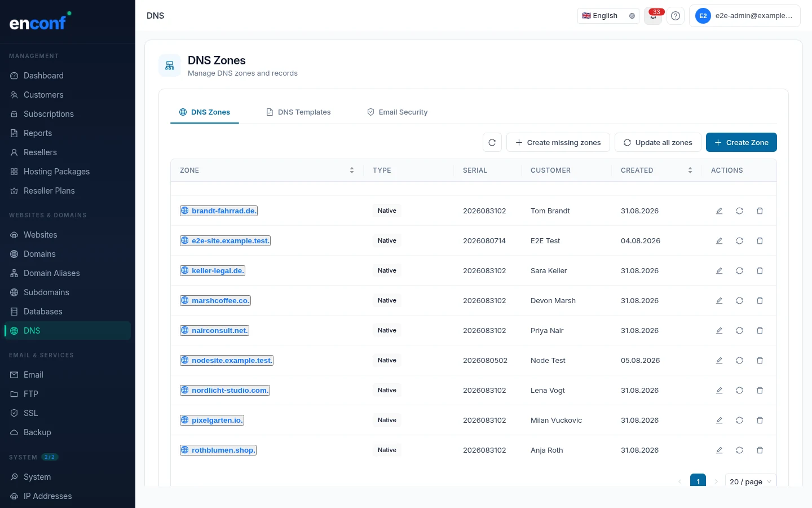Screen dimensions: 812x508
Task: Delete the rothblumen.shop zone
Action: [x=760, y=450]
